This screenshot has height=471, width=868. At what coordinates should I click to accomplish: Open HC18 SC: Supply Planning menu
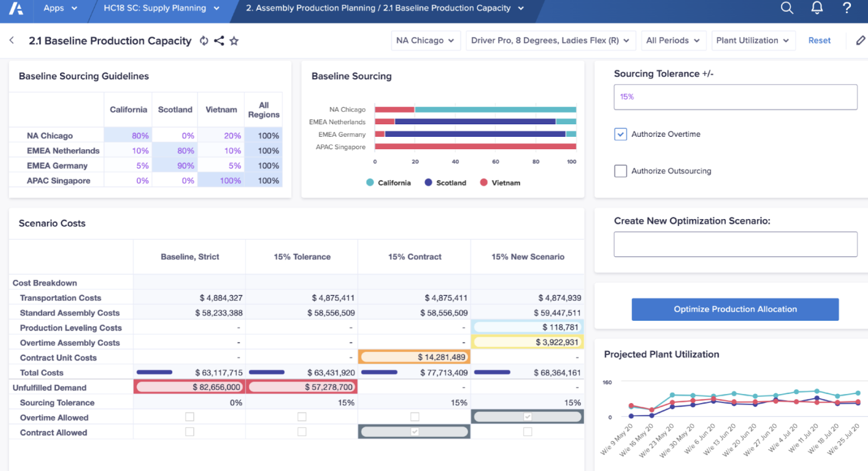pyautogui.click(x=161, y=8)
